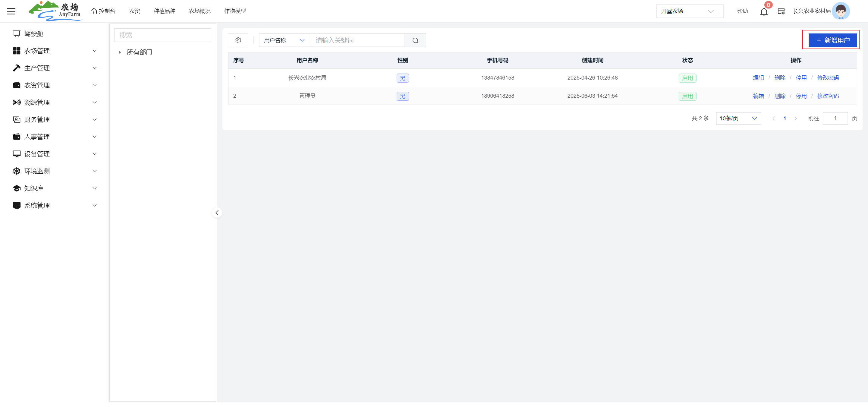Click the 新增用户 button
The image size is (868, 407).
pos(832,40)
